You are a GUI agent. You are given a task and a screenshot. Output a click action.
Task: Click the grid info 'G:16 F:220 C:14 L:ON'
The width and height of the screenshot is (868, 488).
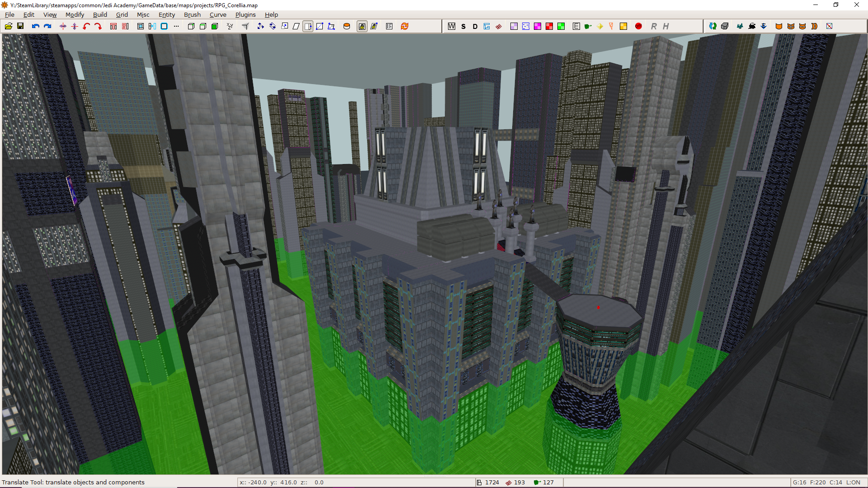(x=826, y=482)
